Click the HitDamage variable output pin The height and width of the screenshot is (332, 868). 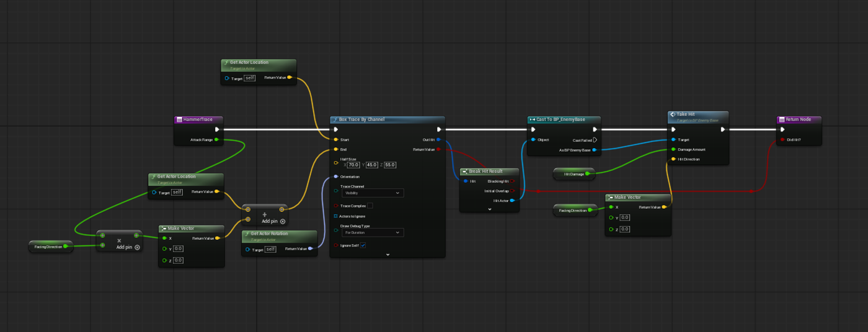coord(588,175)
